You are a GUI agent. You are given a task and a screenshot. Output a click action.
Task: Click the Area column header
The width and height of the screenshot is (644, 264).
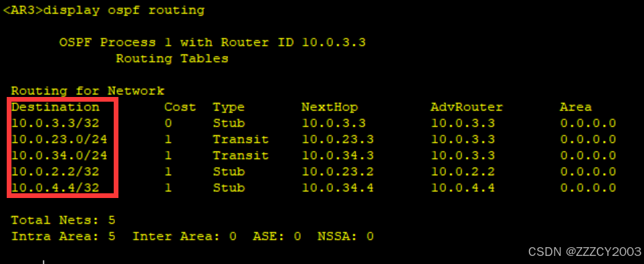tap(575, 107)
